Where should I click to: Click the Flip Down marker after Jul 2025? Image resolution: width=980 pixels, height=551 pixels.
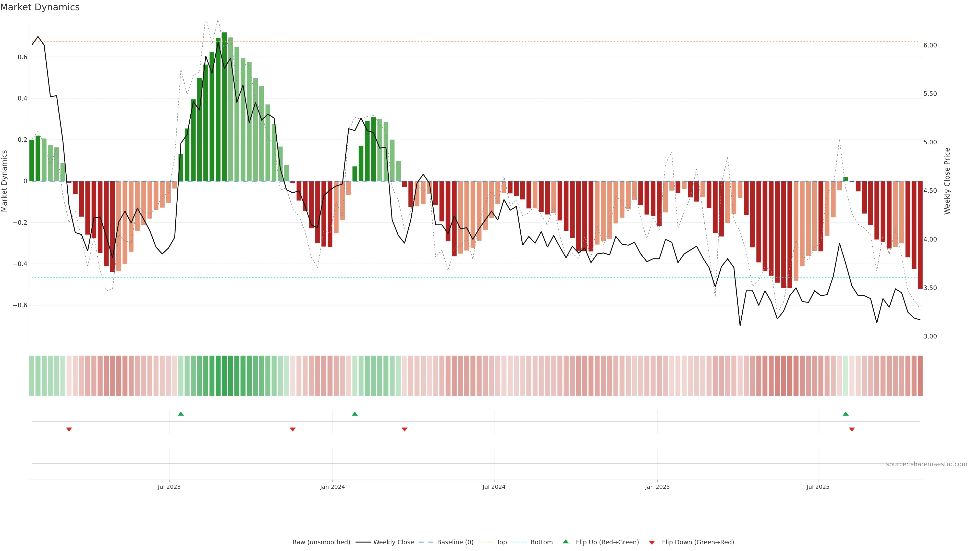pyautogui.click(x=852, y=429)
